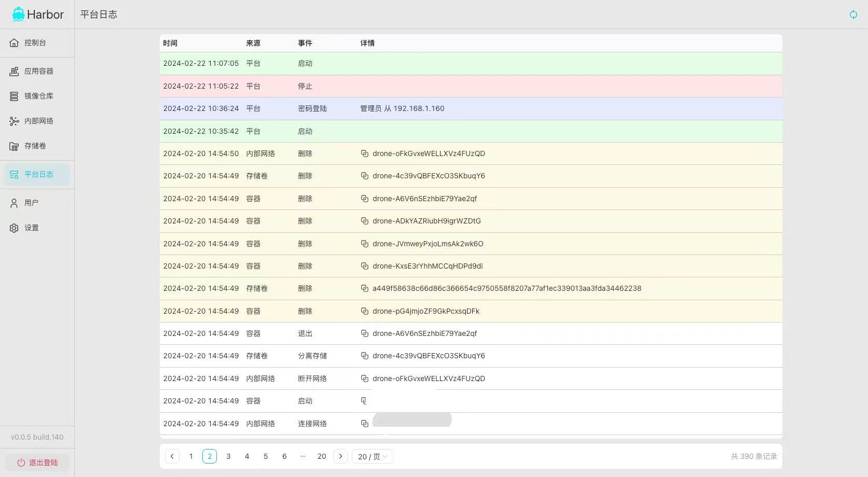
Task: Click pagination ellipsis to jump pages
Action: [x=303, y=456]
